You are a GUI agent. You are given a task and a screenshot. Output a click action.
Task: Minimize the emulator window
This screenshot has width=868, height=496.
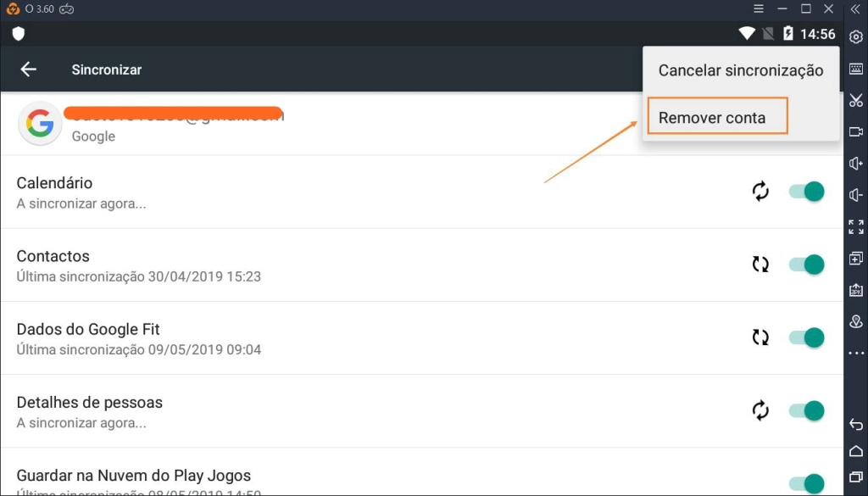(782, 8)
